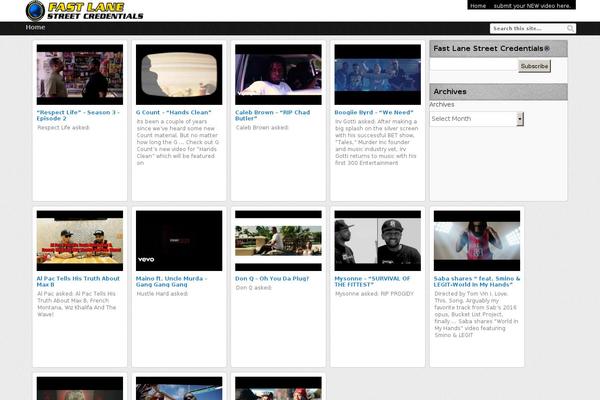Viewport: 600px width, 400px height.
Task: Open the Don Q Oh You Da Plug thumbnail
Action: 278,240
